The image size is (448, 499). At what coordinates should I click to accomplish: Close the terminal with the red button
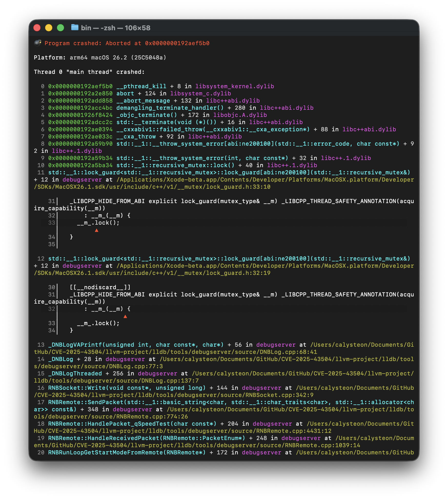(37, 28)
